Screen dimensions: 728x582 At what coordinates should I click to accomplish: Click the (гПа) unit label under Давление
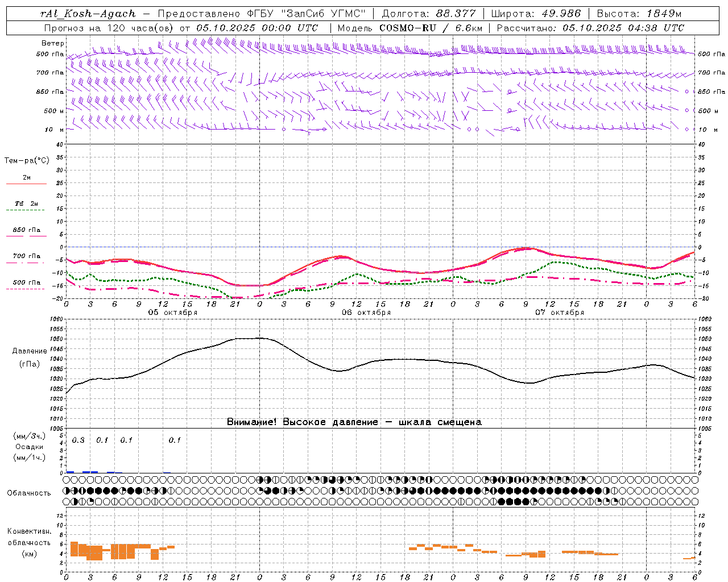point(30,364)
